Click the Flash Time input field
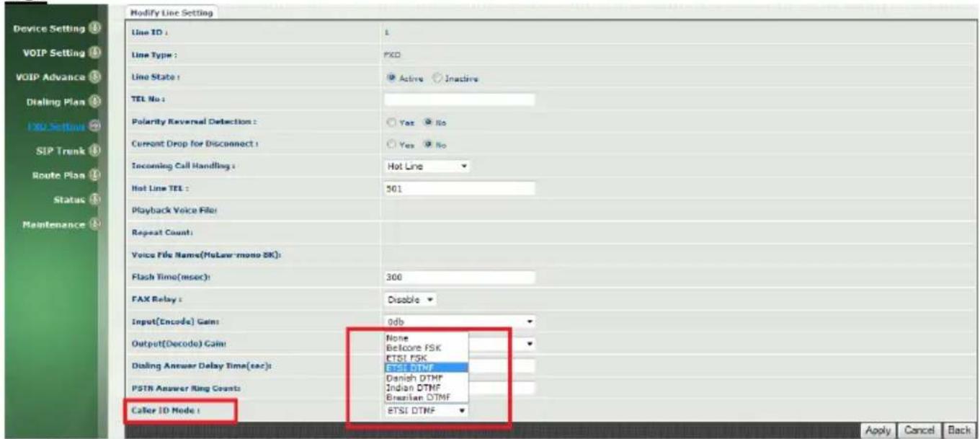 [459, 277]
